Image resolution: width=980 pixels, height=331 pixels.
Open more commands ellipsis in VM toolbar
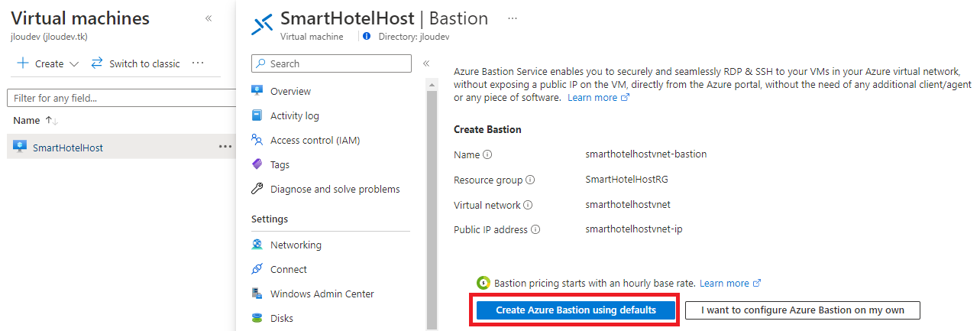coord(198,63)
